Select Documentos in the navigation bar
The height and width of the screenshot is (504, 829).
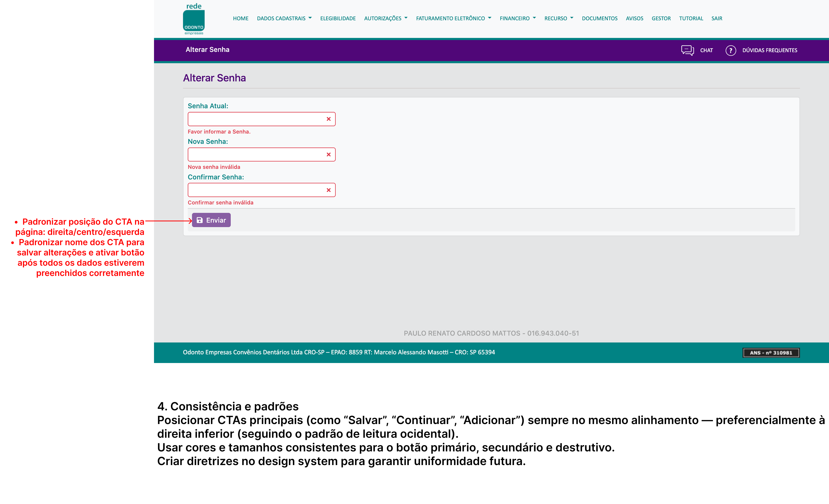[x=599, y=18]
